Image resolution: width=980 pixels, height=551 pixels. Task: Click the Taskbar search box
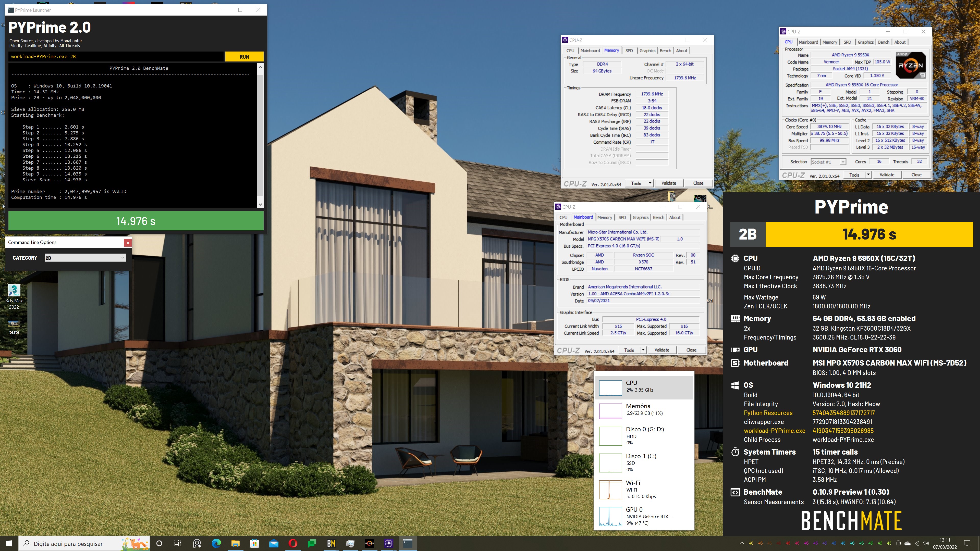(x=84, y=543)
